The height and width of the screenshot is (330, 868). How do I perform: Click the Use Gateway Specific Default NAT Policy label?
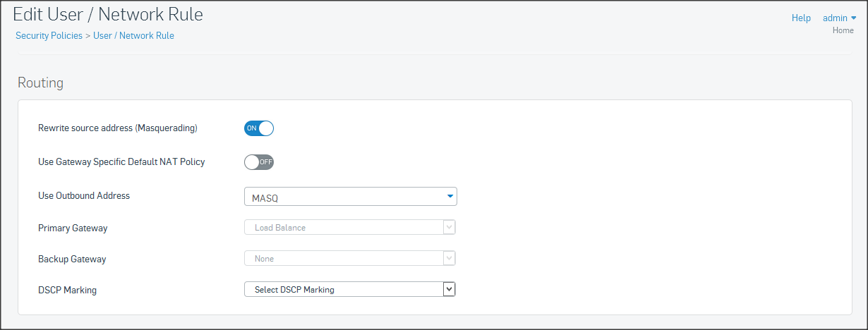pos(121,162)
